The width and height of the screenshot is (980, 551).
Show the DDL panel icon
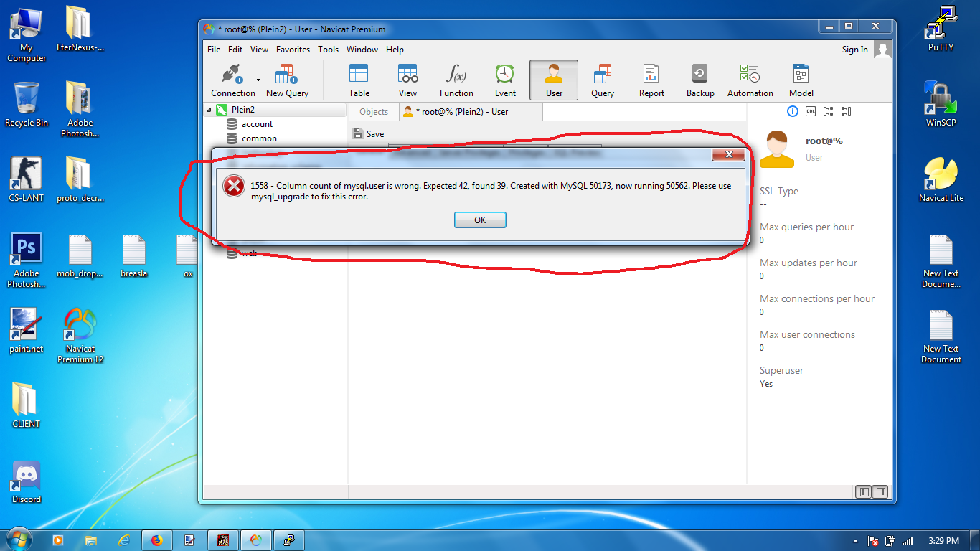click(x=811, y=111)
